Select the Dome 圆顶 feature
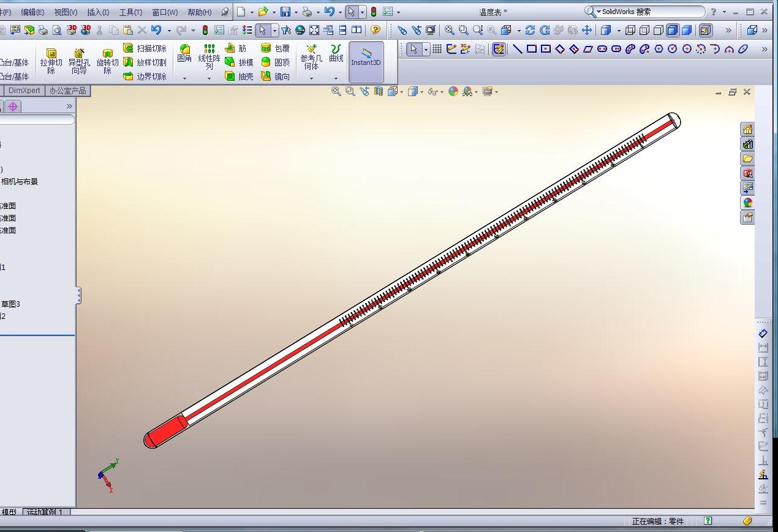 point(275,62)
